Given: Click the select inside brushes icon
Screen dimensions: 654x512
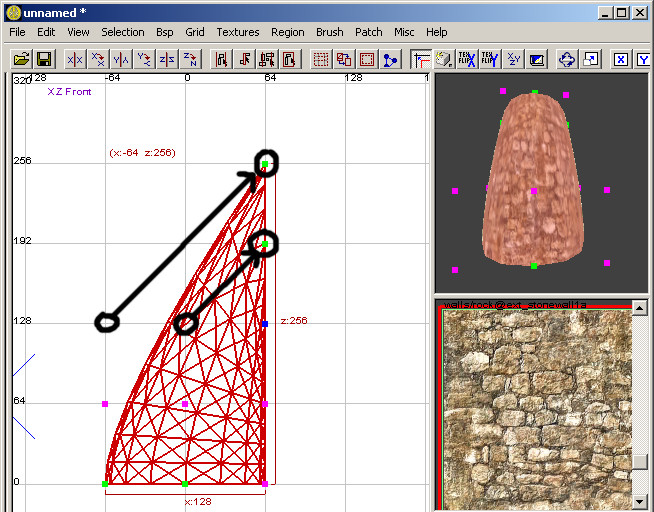Looking at the screenshot, I should point(290,60).
